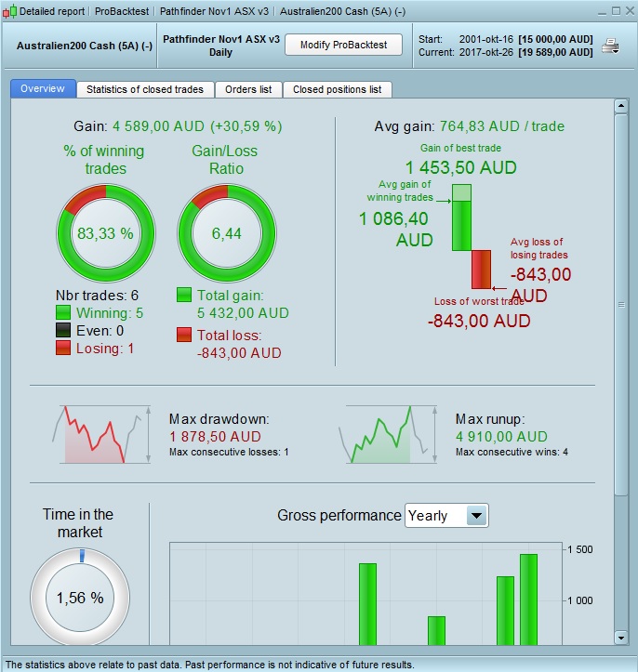This screenshot has width=638, height=672.
Task: Click the black Even legend swatch
Action: pos(63,330)
